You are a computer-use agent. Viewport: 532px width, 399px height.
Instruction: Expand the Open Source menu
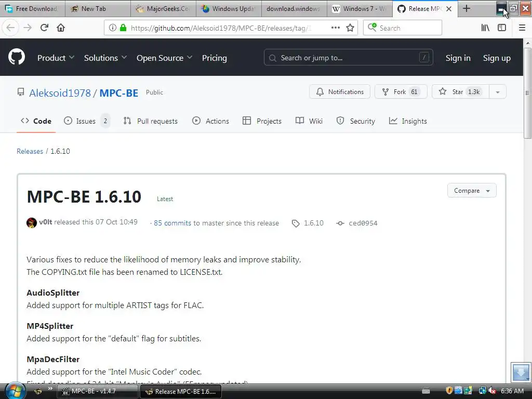[164, 58]
